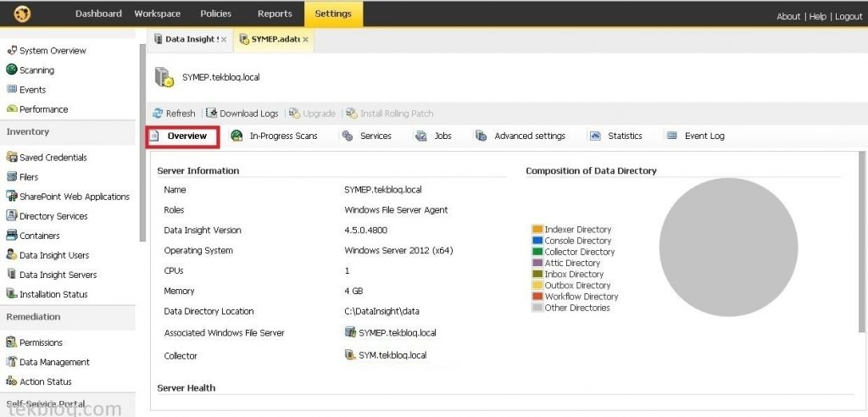This screenshot has width=868, height=417.
Task: Click the Upgrade button
Action: pos(312,114)
